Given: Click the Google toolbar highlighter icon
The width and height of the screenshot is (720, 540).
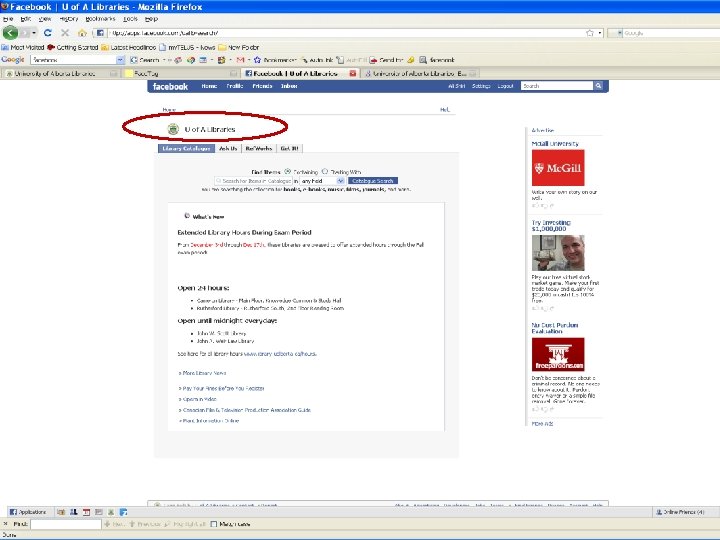Looking at the screenshot, I should coord(411,60).
